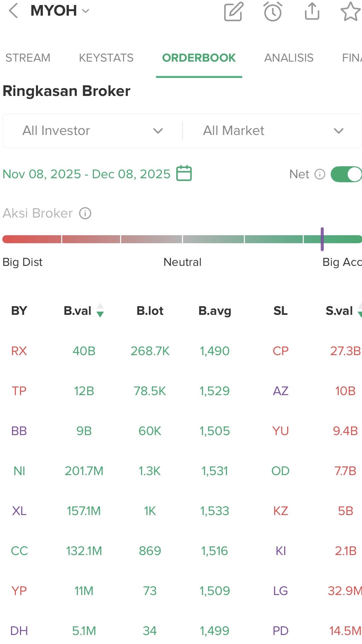Select seller broker CP code
Image resolution: width=362 pixels, height=644 pixels.
click(280, 351)
